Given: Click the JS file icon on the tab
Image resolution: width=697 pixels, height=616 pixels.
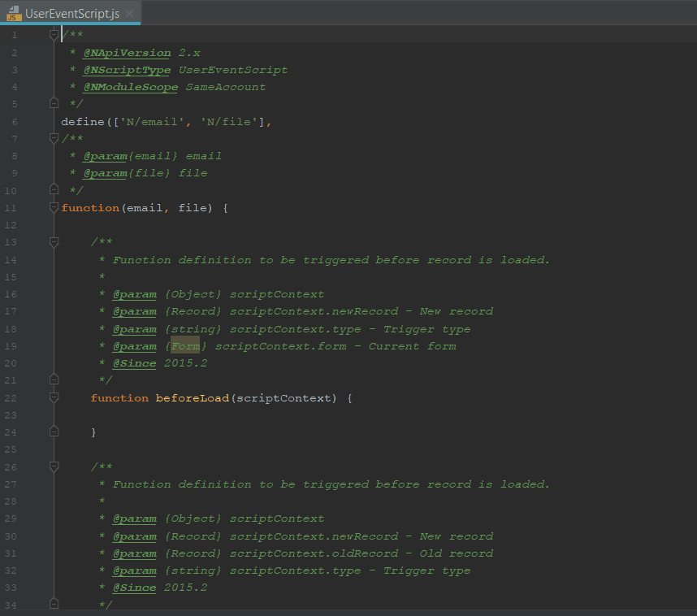Looking at the screenshot, I should coord(14,13).
